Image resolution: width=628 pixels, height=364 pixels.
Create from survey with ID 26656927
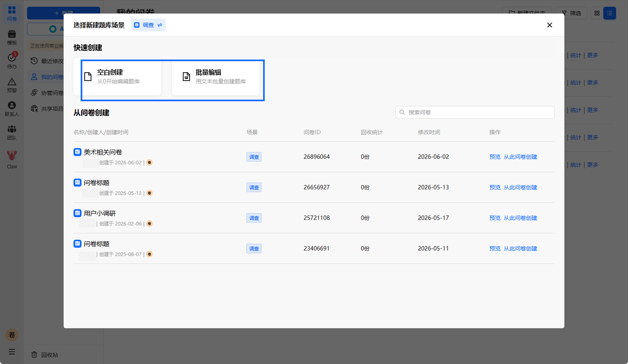[520, 187]
